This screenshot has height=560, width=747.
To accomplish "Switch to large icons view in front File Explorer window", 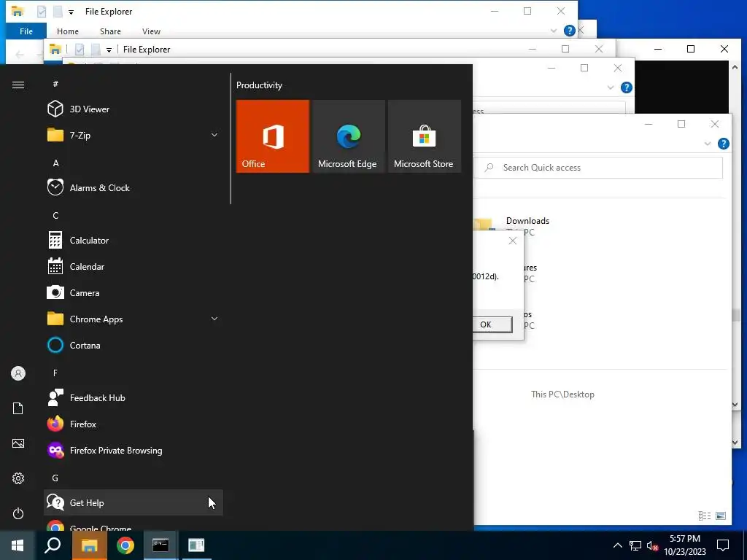I will pos(721,516).
